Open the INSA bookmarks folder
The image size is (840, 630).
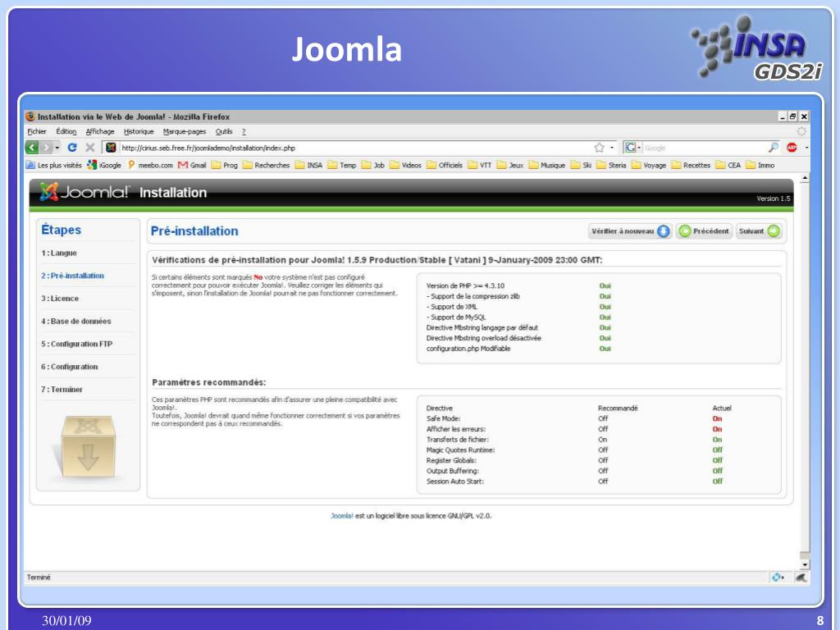pyautogui.click(x=309, y=165)
